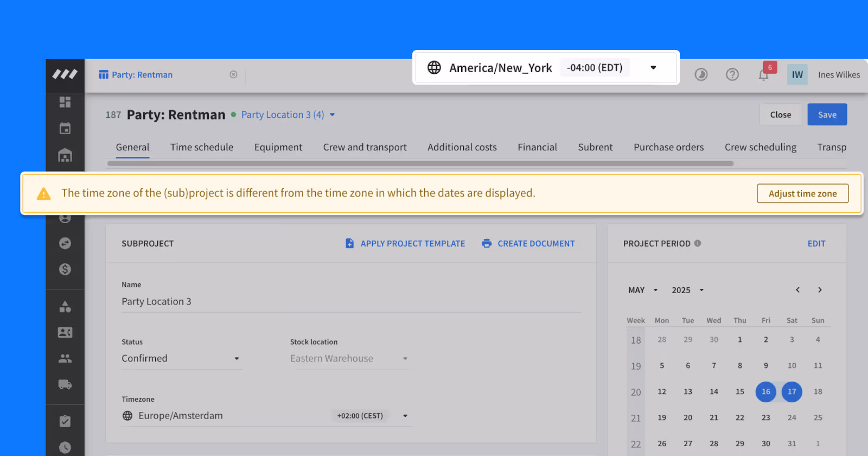Open the checklist tasks icon in sidebar
This screenshot has height=456, width=868.
coord(65,421)
